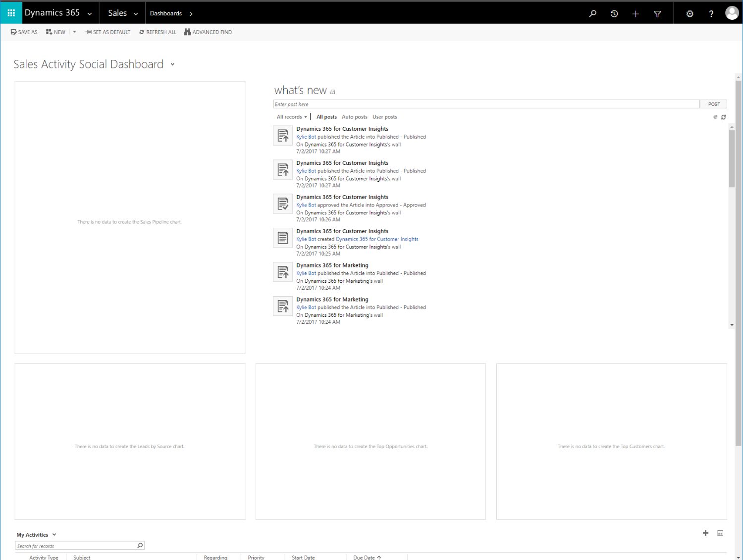Sort by the Start Date column header
The width and height of the screenshot is (743, 560).
tap(303, 558)
